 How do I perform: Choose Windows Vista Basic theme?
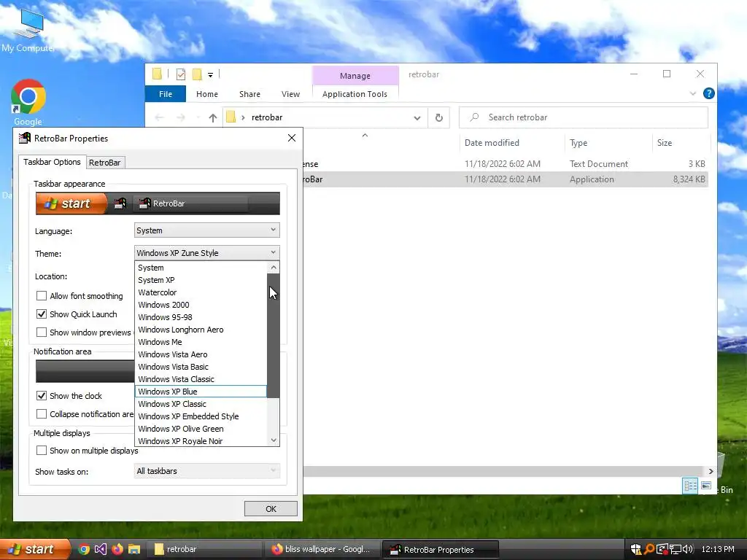[201, 367]
